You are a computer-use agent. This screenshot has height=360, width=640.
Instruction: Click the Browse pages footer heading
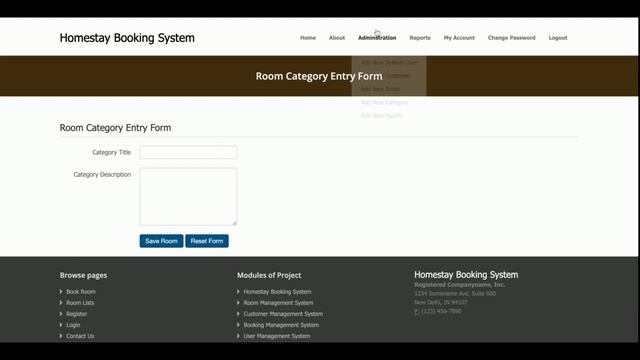(83, 276)
